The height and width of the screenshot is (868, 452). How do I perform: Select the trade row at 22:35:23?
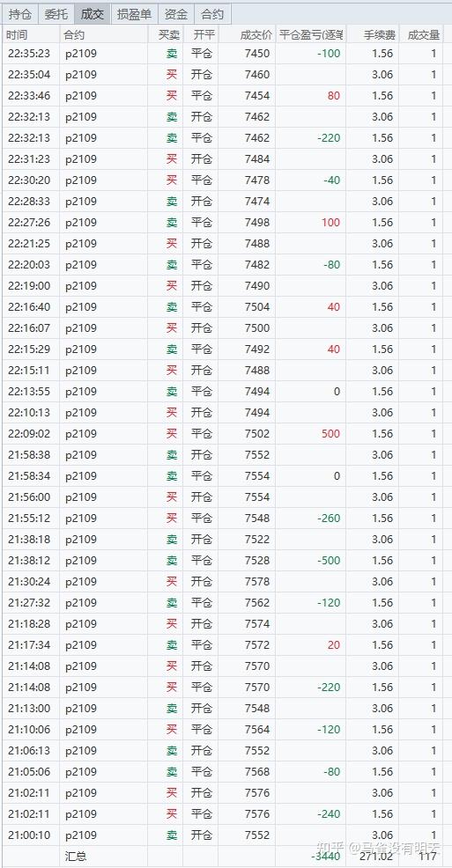click(223, 54)
